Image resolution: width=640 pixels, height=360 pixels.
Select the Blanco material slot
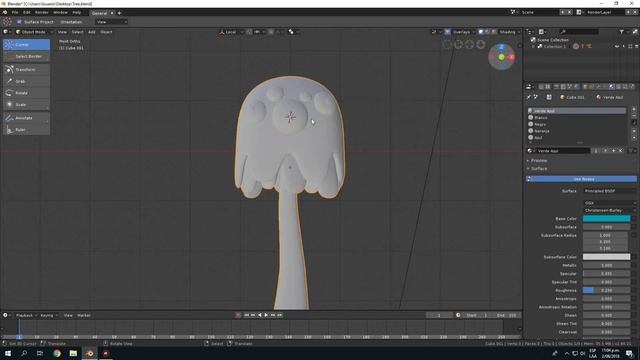click(x=577, y=118)
